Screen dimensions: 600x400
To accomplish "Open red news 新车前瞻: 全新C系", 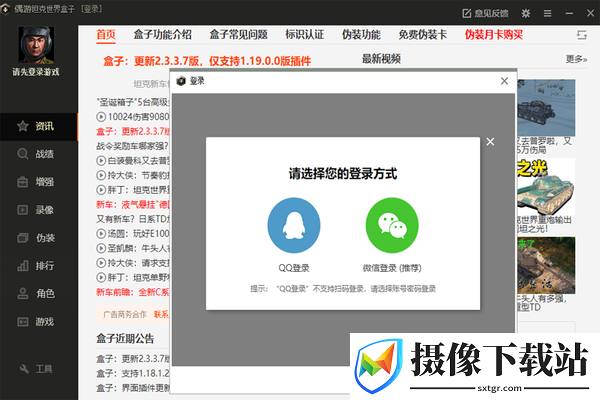I will pyautogui.click(x=132, y=292).
